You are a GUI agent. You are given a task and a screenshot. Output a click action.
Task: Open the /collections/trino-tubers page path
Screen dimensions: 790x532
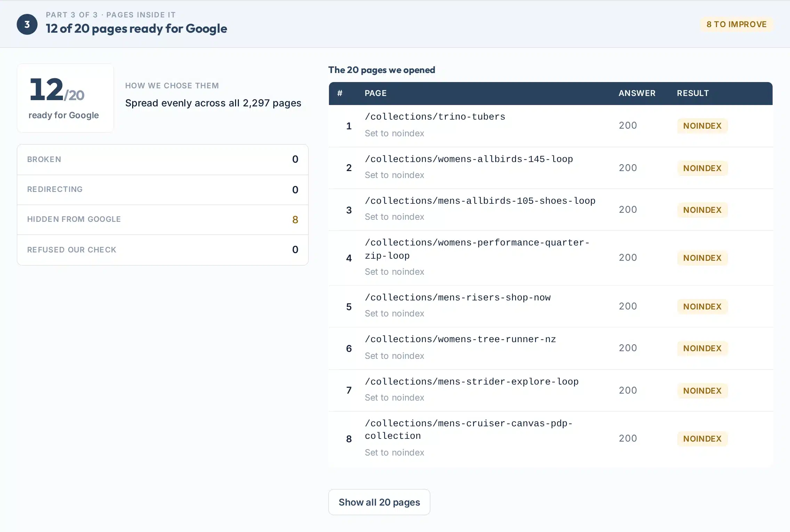(435, 116)
